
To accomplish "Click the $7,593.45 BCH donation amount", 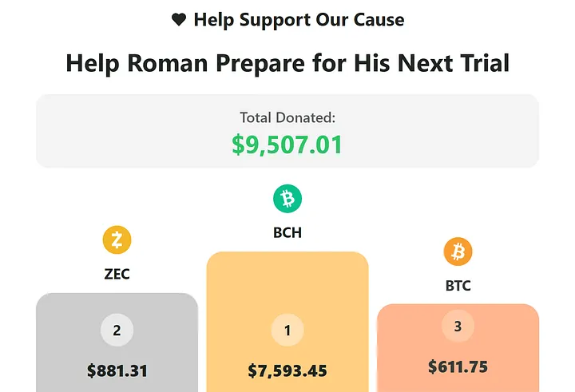I will (x=287, y=370).
